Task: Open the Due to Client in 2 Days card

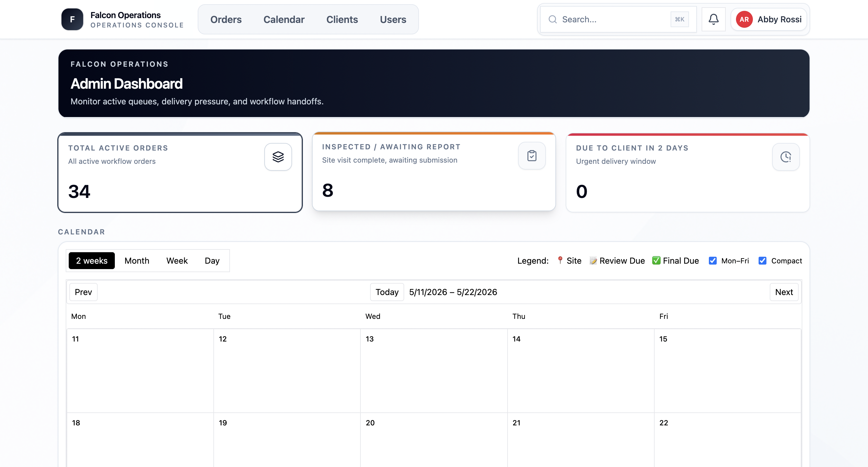Action: (x=688, y=173)
